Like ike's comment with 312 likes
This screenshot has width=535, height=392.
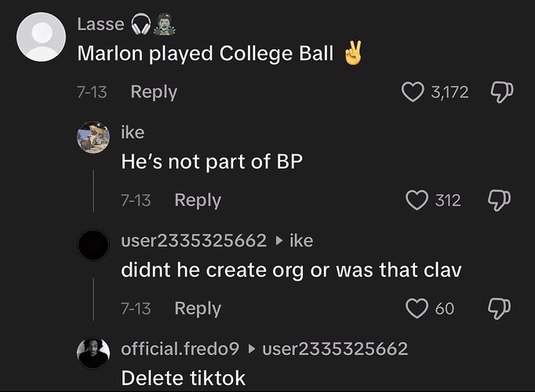point(417,200)
